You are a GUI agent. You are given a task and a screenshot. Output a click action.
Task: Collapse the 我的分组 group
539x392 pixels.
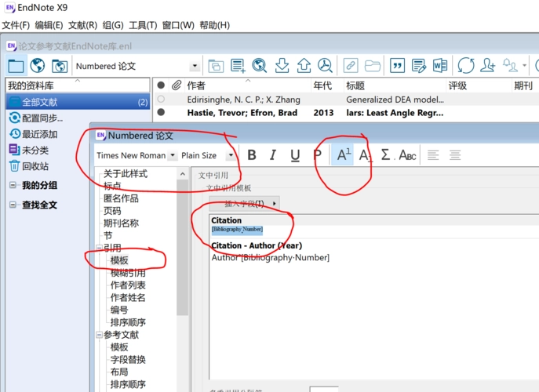pyautogui.click(x=13, y=186)
